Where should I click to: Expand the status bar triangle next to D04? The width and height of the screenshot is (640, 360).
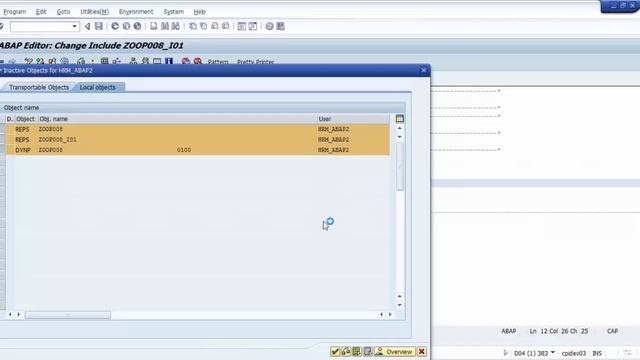tap(505, 353)
